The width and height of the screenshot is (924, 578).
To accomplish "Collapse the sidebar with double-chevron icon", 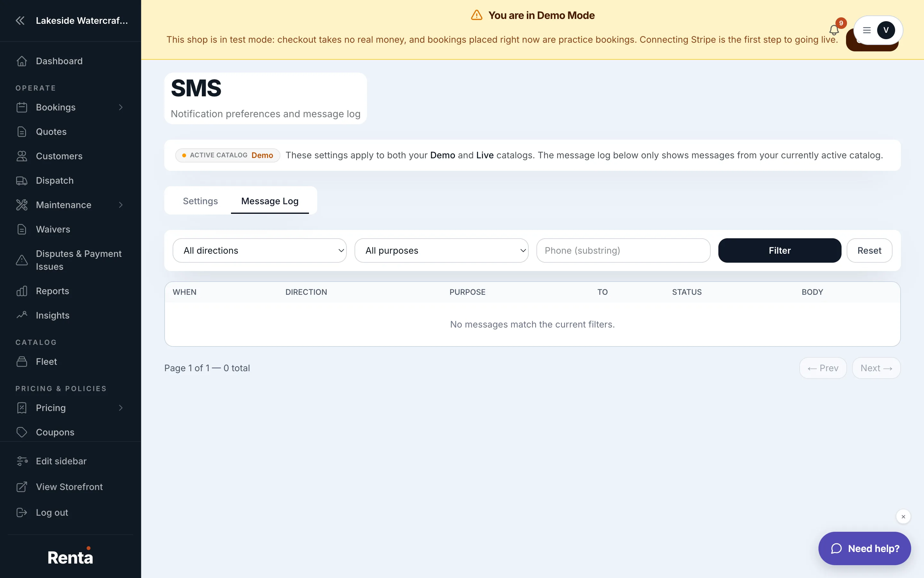I will [x=20, y=21].
